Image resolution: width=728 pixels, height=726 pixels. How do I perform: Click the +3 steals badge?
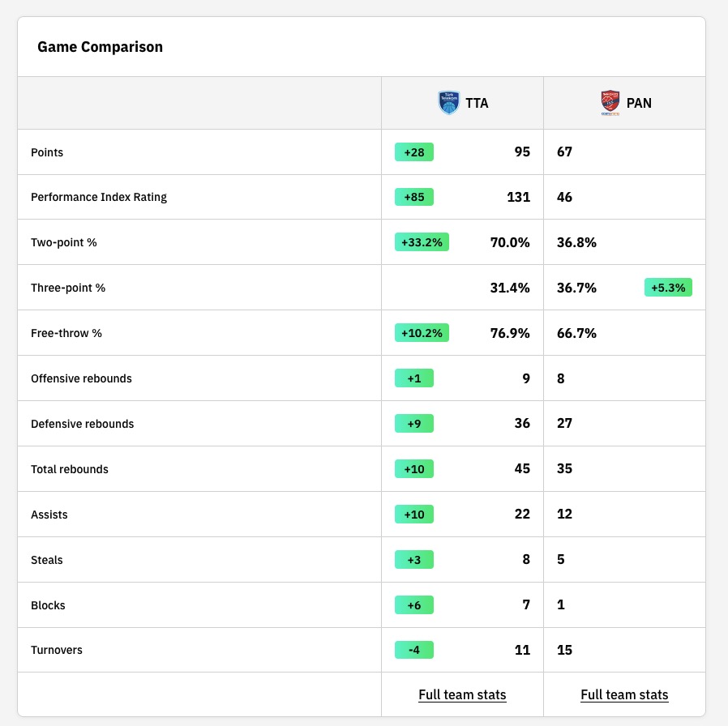point(414,559)
